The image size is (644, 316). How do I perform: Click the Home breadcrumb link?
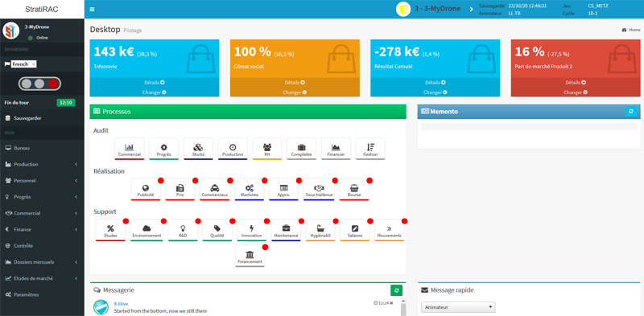pos(631,30)
